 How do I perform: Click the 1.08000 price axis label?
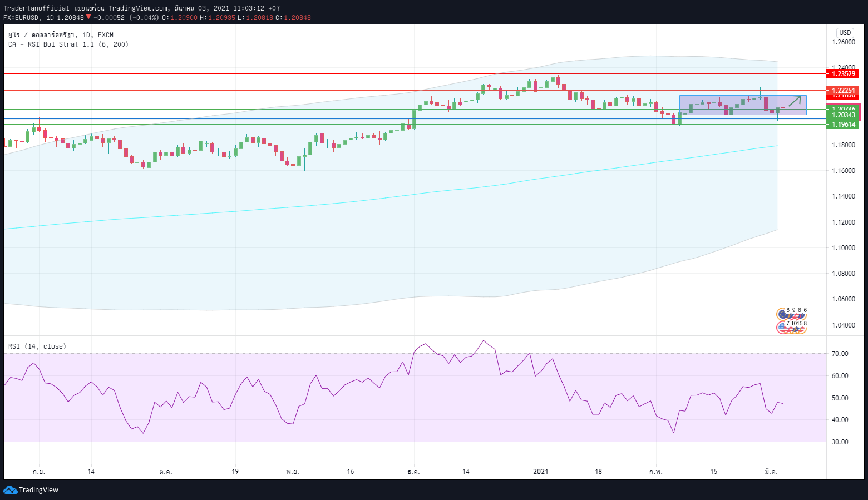(844, 274)
